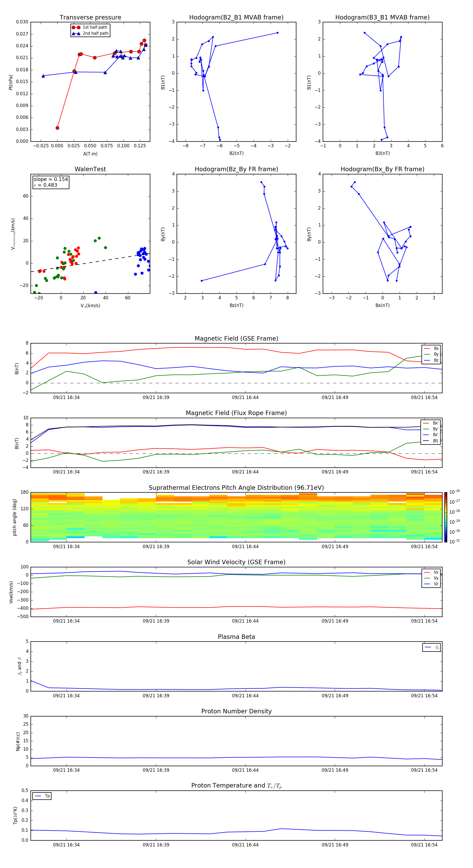Screen dimensions: 473x868
Task: Click the "Hodogram(Bz_By FR frame)" title
Action: [236, 169]
